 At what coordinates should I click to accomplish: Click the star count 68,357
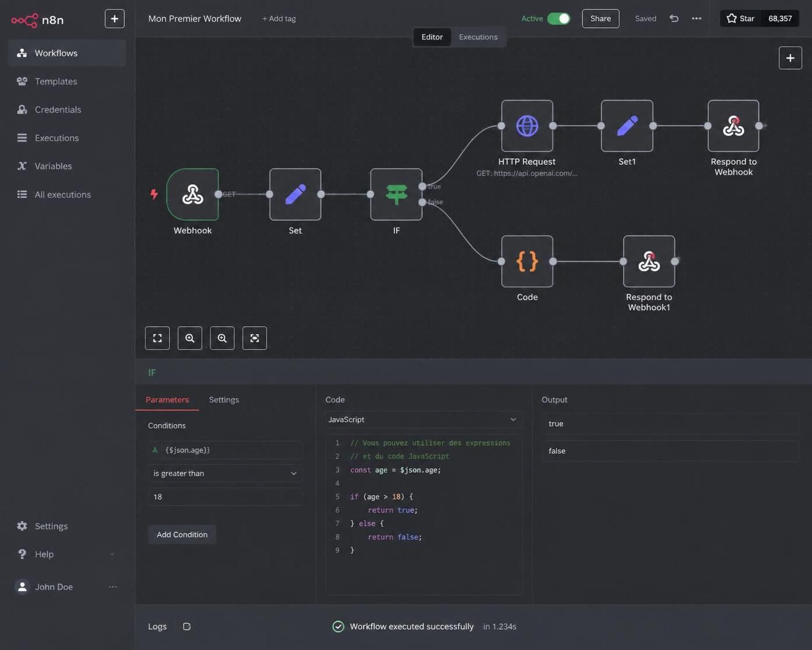[x=780, y=19]
